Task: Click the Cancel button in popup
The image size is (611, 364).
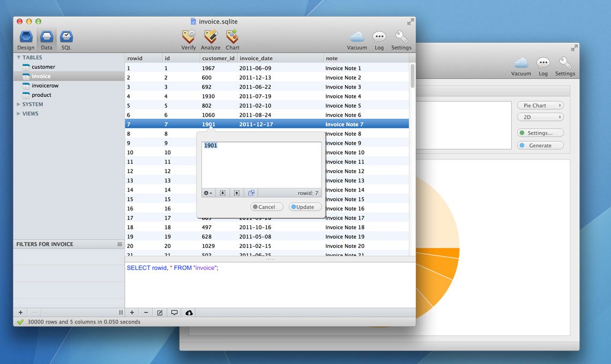Action: [x=266, y=207]
